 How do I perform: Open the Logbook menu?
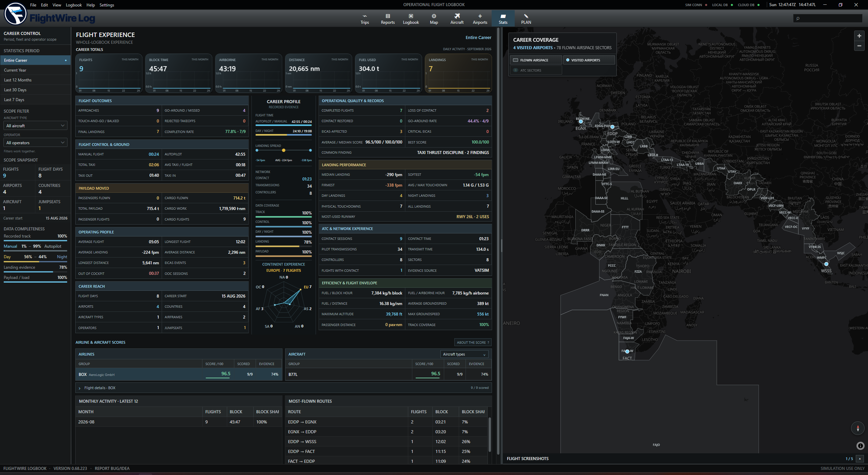click(74, 5)
